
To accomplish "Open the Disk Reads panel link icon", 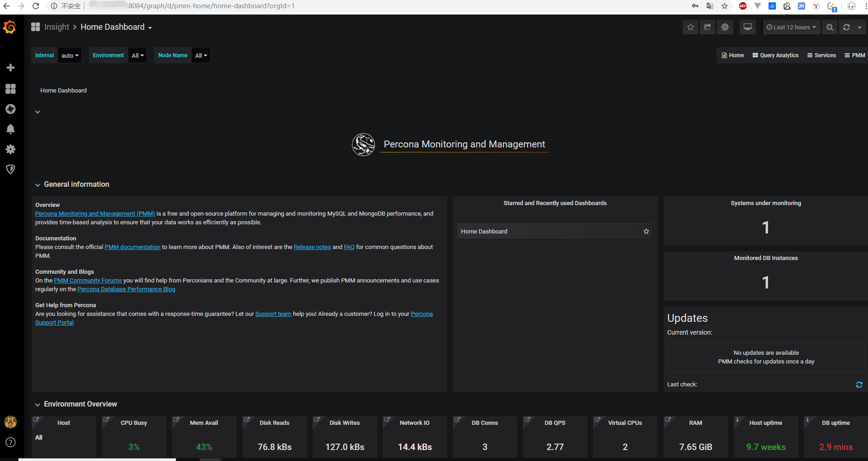I will [x=247, y=419].
